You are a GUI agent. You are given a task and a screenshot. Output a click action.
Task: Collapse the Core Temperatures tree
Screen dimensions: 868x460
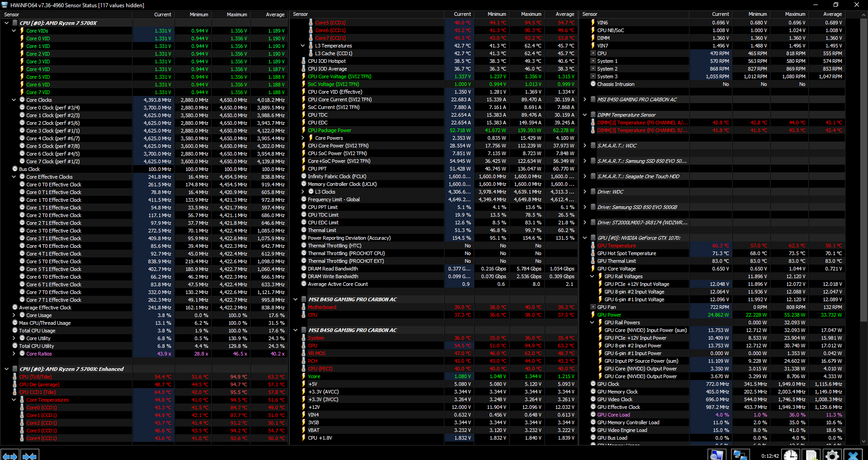coord(14,400)
